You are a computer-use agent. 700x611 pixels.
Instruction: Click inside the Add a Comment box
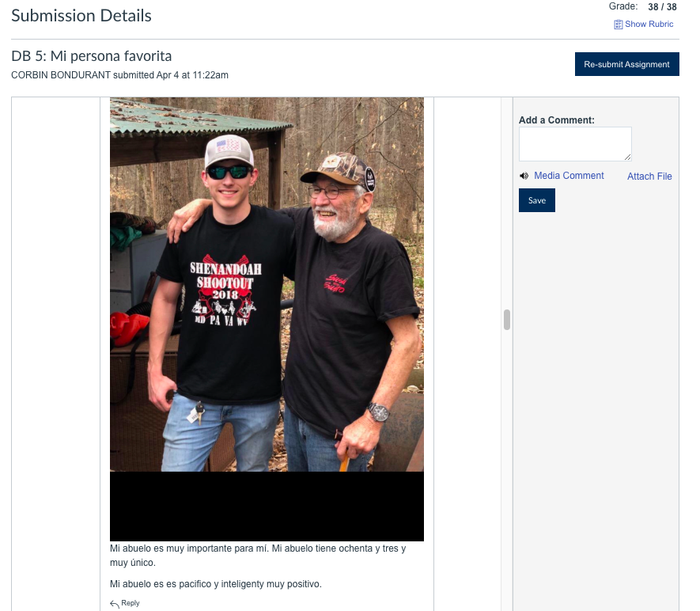pos(575,144)
